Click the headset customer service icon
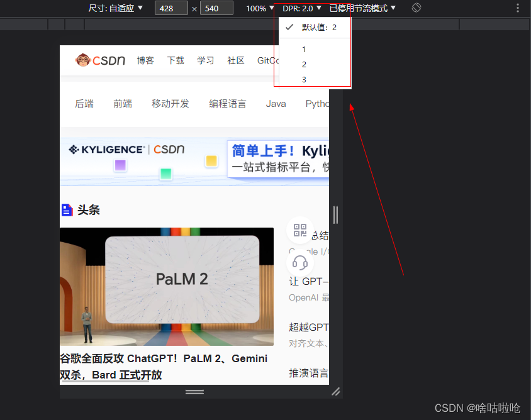Screen dimensions: 531x420 click(x=299, y=263)
